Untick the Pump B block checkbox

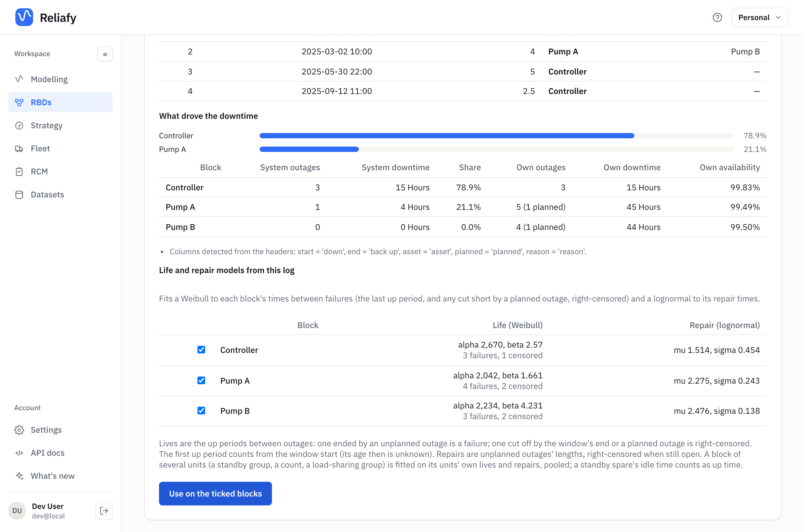[201, 411]
